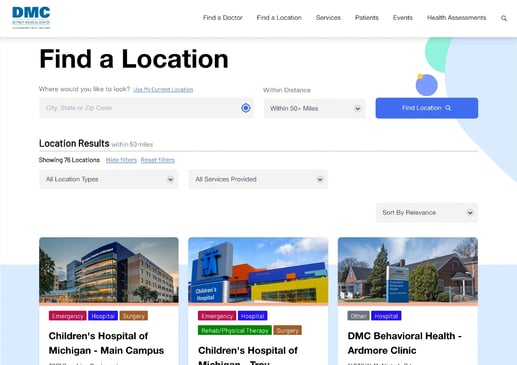Viewport: 517px width, 365px height.
Task: Select Rehab/Physical Therapy tag on Troy card
Action: coord(235,330)
